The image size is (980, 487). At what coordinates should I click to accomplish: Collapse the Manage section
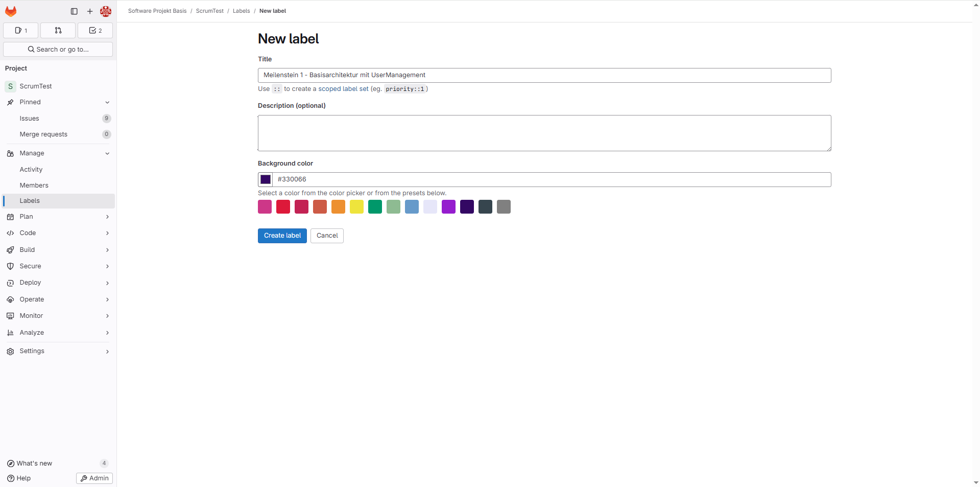tap(107, 153)
